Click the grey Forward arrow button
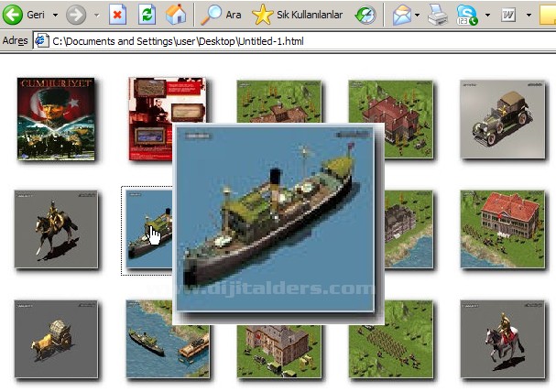Image resolution: width=556 pixels, height=392 pixels. pos(76,15)
